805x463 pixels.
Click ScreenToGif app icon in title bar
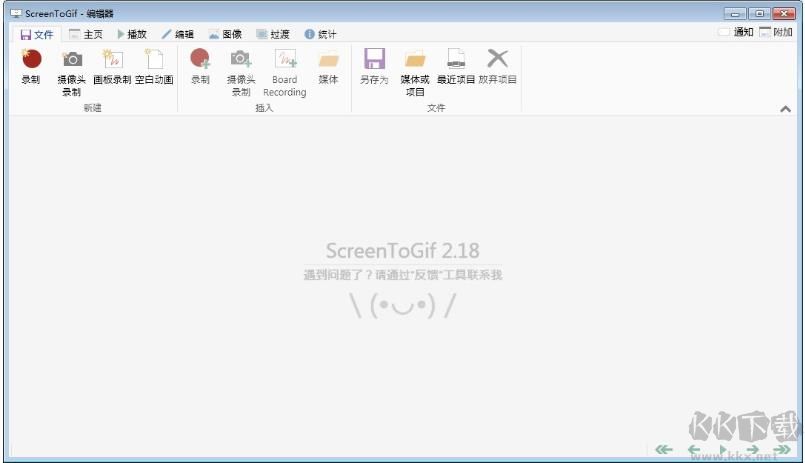[16, 13]
